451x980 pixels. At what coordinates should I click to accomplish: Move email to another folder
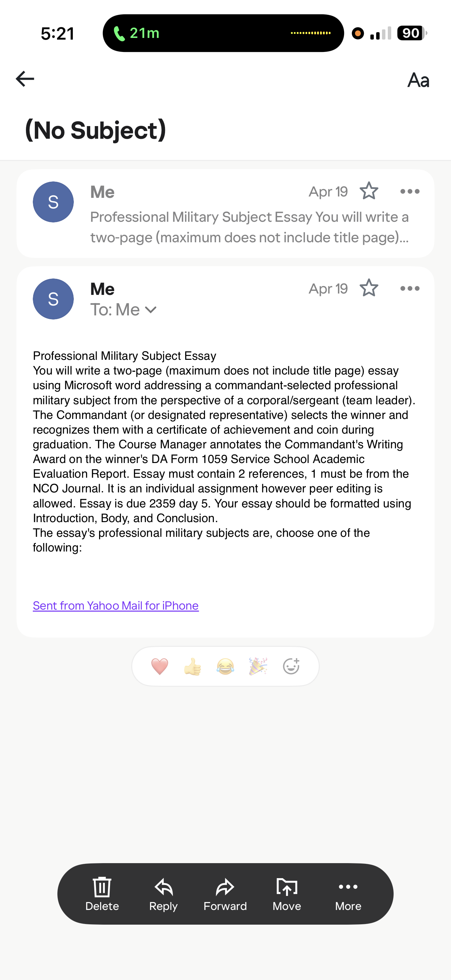(x=287, y=894)
